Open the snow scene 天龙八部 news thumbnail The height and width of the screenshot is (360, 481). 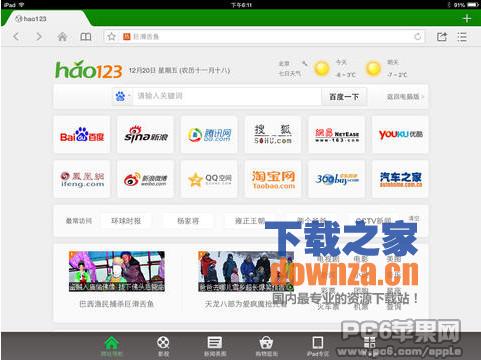(x=246, y=271)
